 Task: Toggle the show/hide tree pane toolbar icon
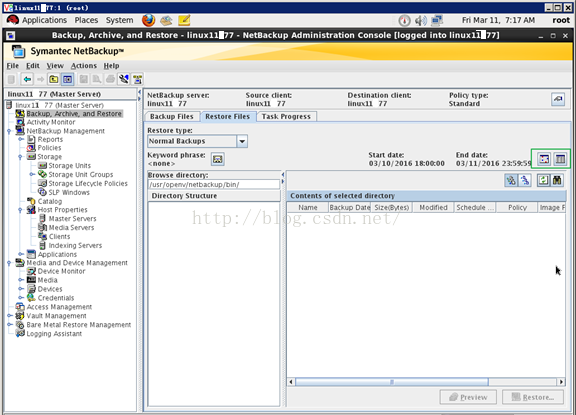67,79
